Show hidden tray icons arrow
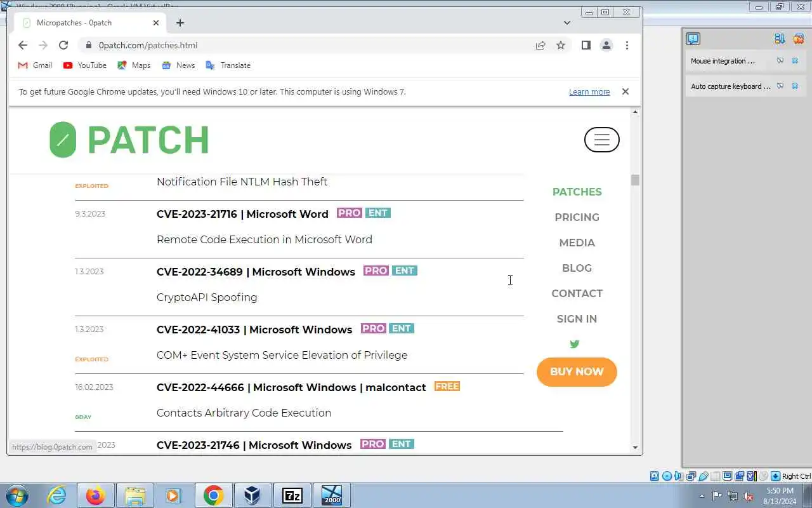The image size is (812, 508). [702, 496]
